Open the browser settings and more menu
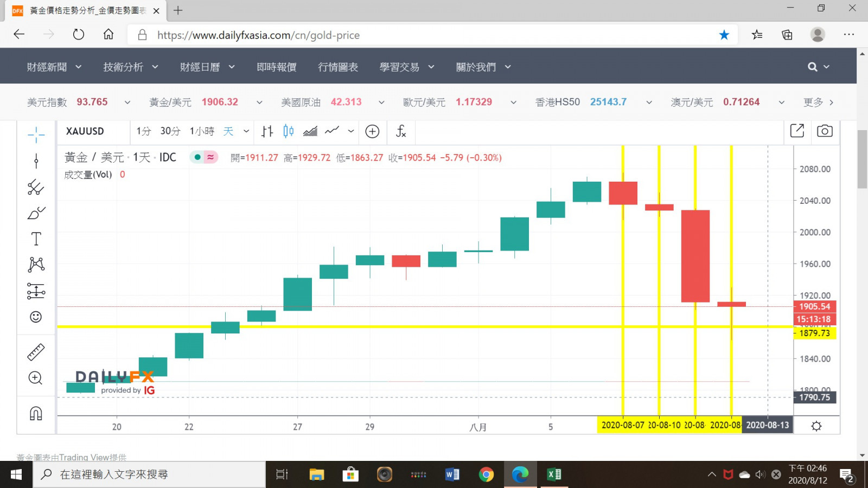Screen dimensions: 868x488 (x=849, y=35)
